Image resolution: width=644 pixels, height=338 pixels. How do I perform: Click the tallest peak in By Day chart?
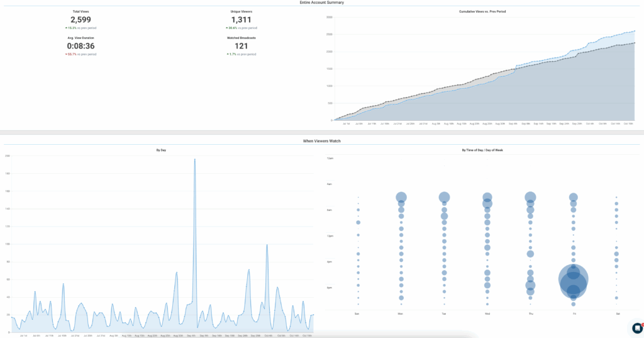(194, 160)
